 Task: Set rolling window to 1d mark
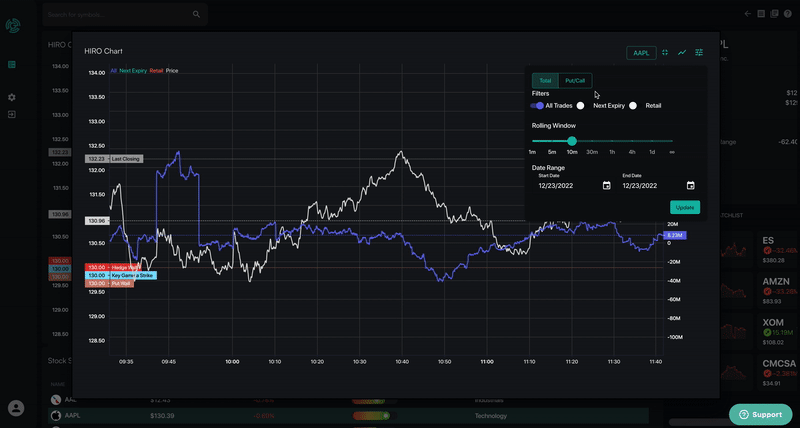[x=652, y=152]
